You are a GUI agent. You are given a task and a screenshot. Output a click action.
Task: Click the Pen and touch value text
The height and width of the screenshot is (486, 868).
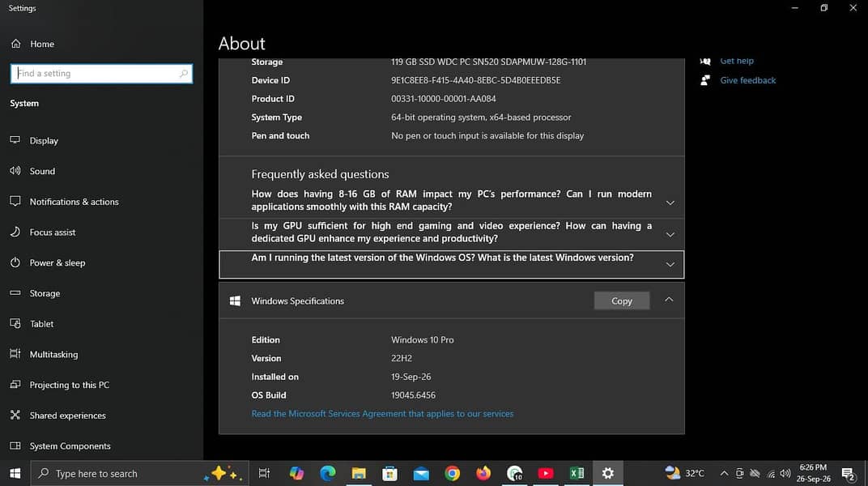point(487,135)
